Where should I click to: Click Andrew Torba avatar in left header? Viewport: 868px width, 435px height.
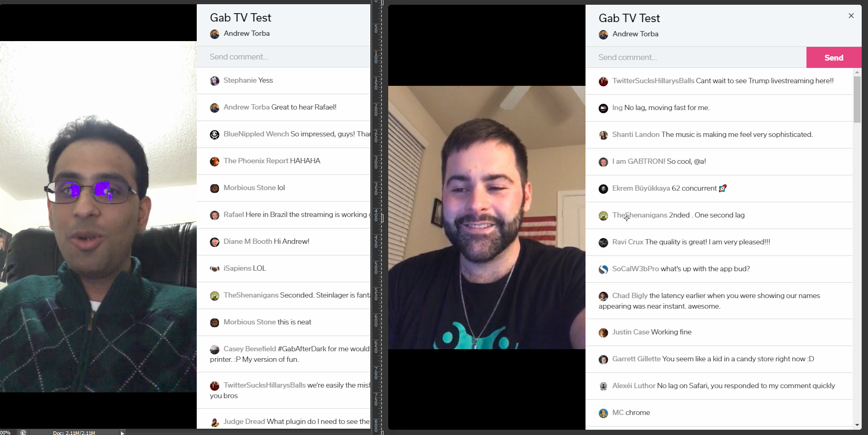tap(215, 34)
